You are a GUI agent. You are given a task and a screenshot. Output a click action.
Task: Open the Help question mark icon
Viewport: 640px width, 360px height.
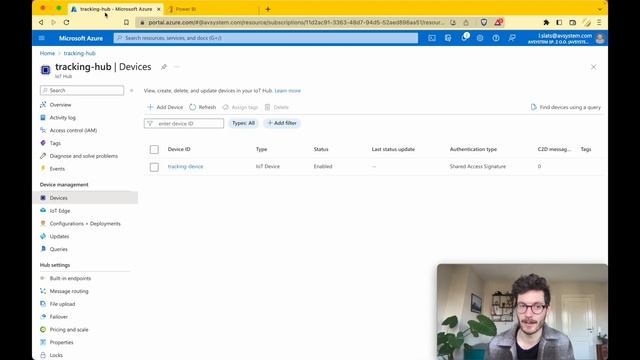pos(496,38)
